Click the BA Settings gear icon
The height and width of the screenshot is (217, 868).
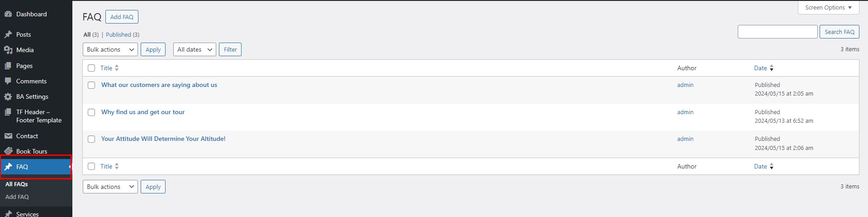[x=8, y=96]
